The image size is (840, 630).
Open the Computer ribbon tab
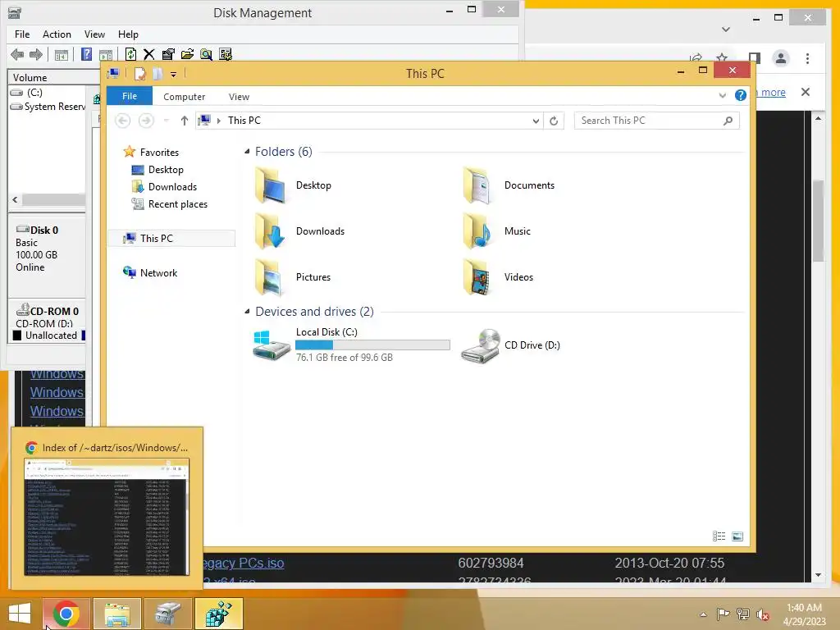[x=185, y=97]
